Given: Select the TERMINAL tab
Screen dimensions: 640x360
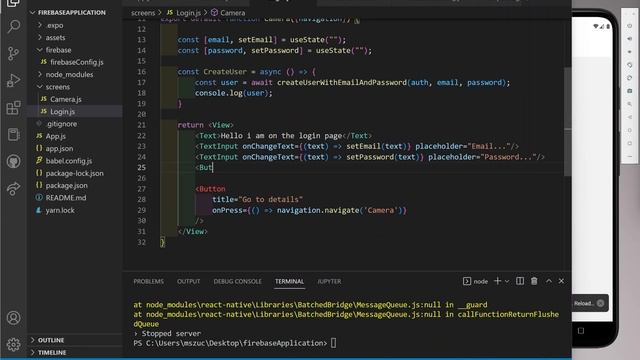Looking at the screenshot, I should click(289, 281).
